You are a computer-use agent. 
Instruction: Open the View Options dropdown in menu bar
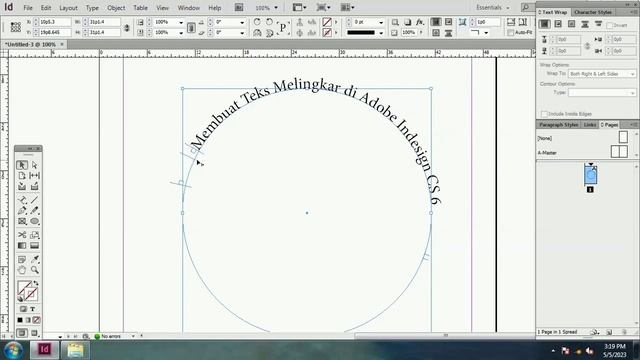click(x=300, y=7)
